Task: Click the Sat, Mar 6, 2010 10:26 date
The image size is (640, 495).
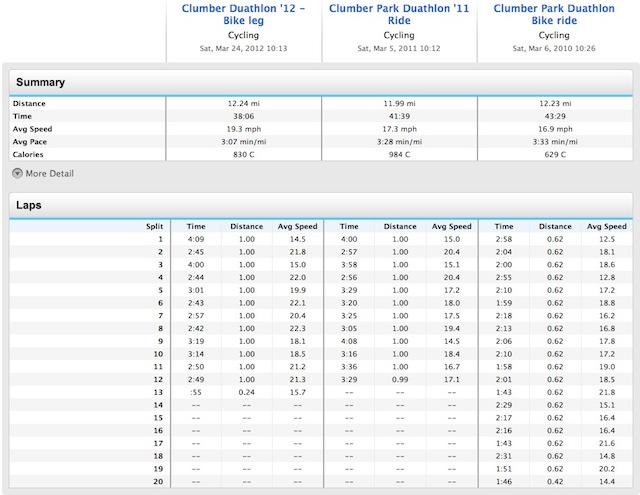Action: click(554, 49)
